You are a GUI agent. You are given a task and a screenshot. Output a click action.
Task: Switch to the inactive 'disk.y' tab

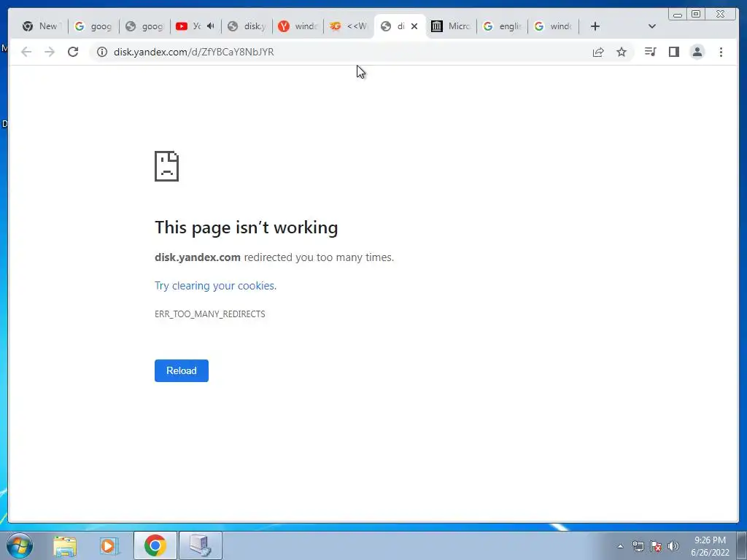(247, 26)
